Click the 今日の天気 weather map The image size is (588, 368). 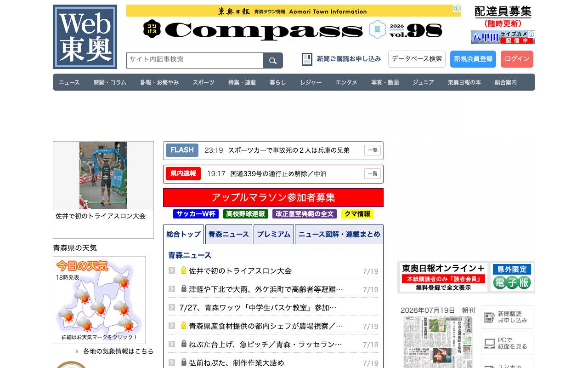coord(99,300)
